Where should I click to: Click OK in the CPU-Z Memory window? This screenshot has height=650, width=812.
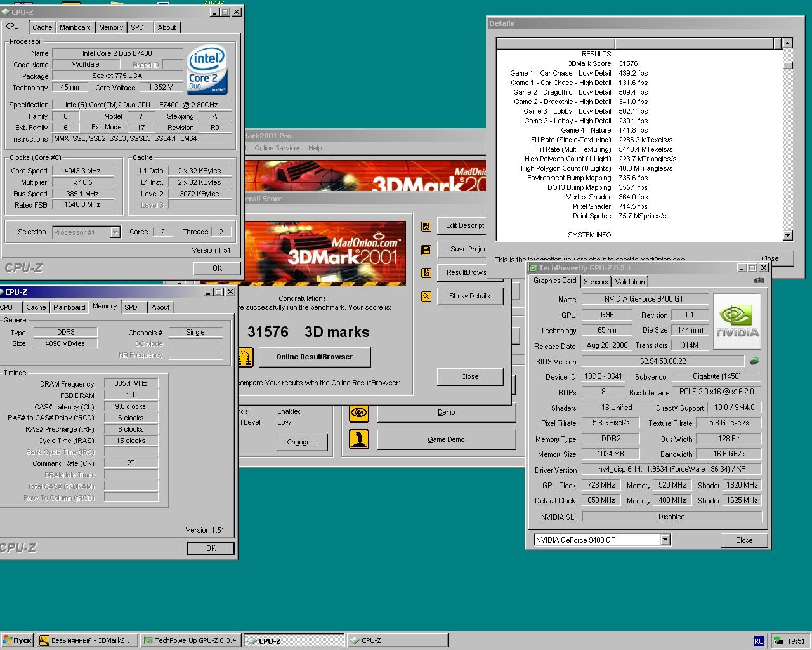click(x=211, y=548)
